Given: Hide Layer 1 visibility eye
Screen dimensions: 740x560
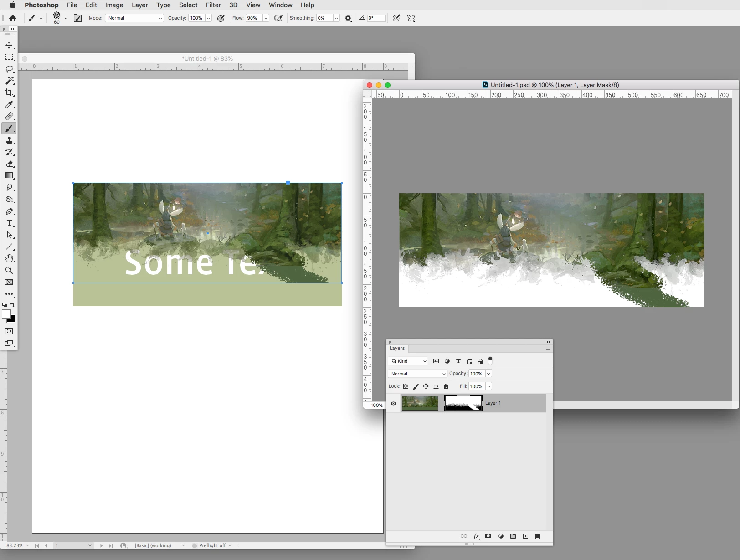Looking at the screenshot, I should click(x=393, y=403).
